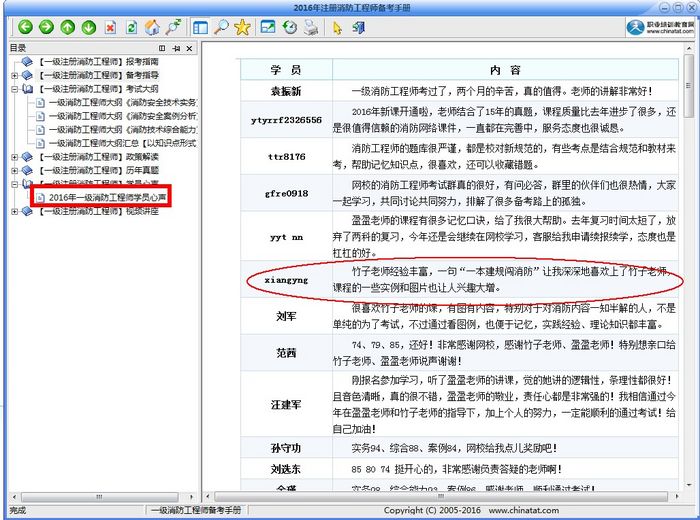Expand the 历年真题 tree node
This screenshot has height=520, width=700.
coord(15,171)
